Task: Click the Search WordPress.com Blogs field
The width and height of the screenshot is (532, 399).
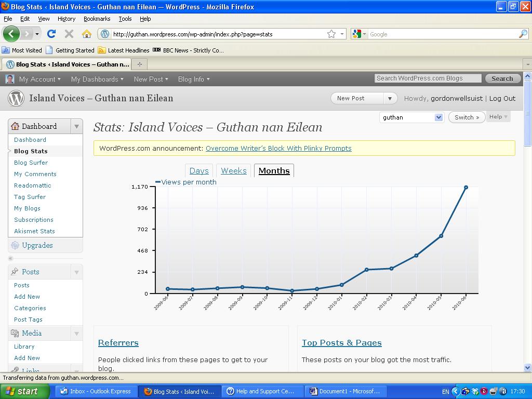Action: coord(428,78)
